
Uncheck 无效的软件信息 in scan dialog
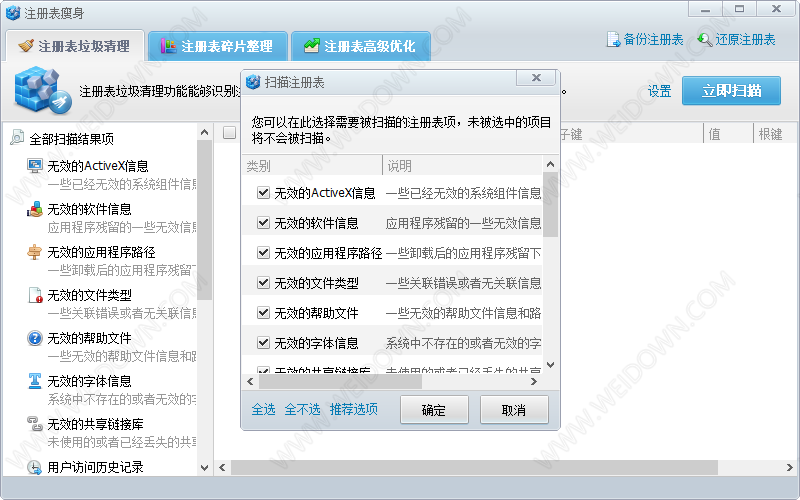[263, 222]
